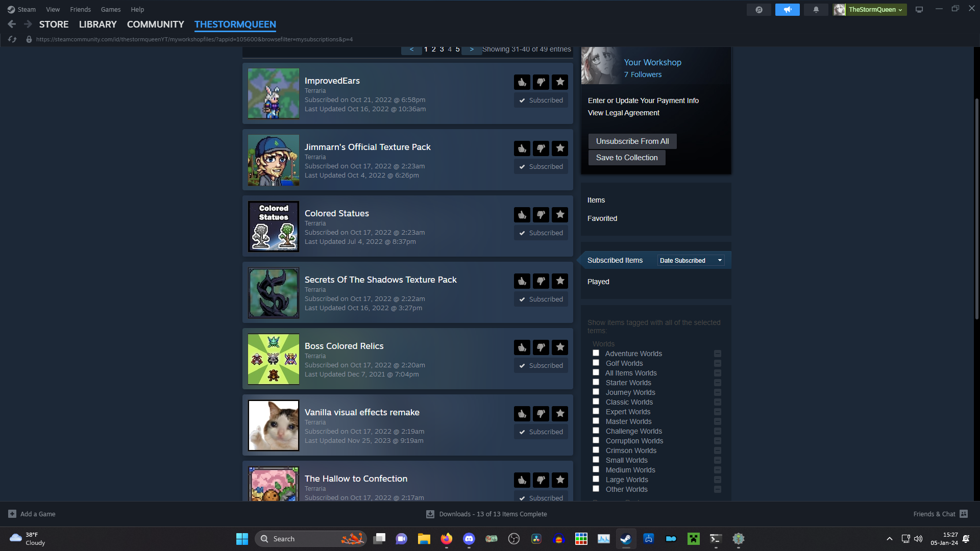
Task: Thumbs up Colored Statues
Action: click(522, 215)
